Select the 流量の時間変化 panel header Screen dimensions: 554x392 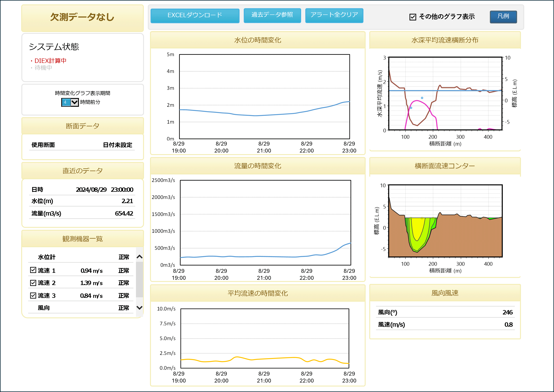point(257,166)
